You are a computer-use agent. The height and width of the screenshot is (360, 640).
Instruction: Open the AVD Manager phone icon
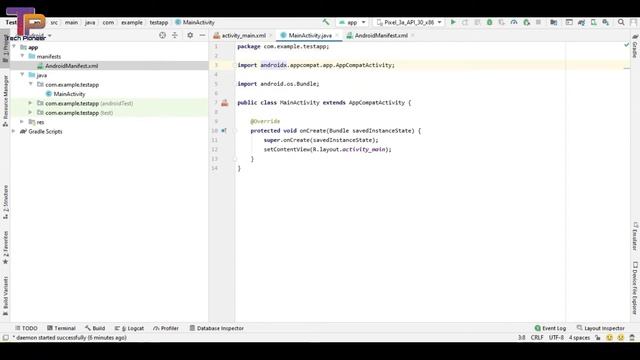[x=593, y=22]
